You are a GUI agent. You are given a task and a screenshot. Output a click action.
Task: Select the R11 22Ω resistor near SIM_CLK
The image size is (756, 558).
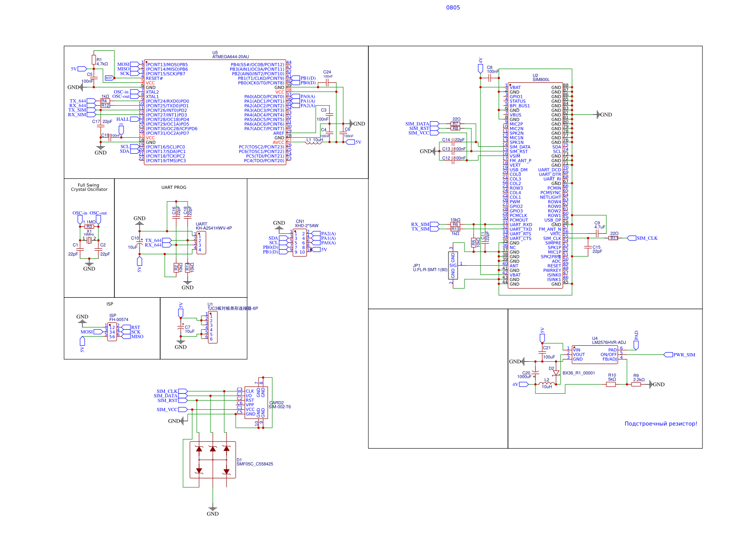[614, 238]
